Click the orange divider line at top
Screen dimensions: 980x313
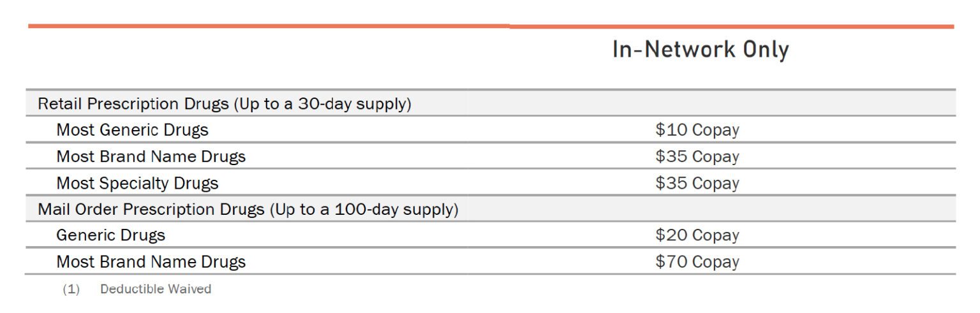(490, 26)
